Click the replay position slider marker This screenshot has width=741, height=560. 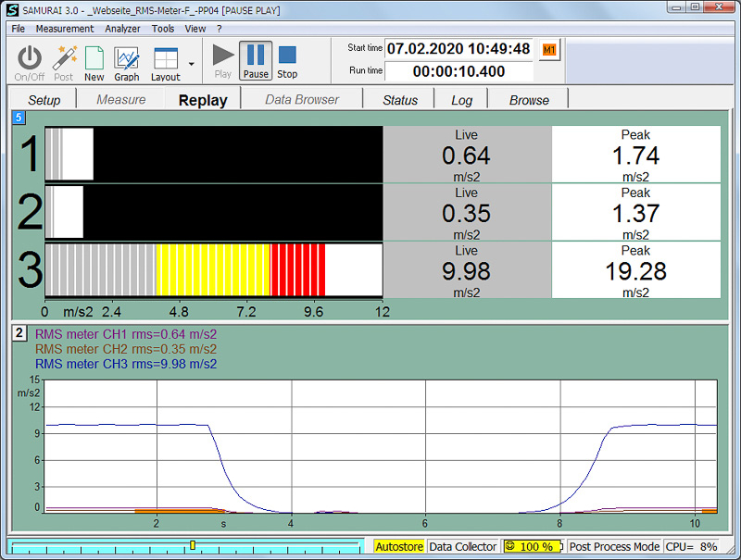point(192,545)
